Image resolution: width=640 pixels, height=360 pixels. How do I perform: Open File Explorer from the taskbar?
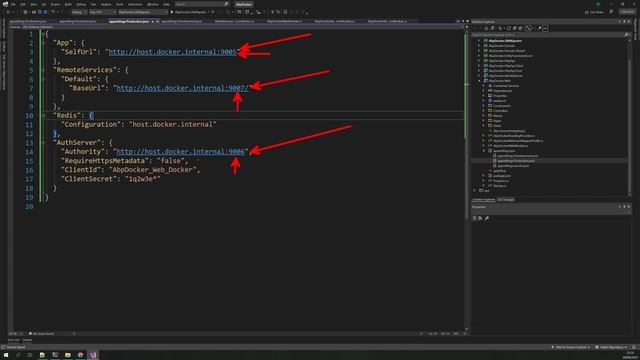pyautogui.click(x=68, y=355)
